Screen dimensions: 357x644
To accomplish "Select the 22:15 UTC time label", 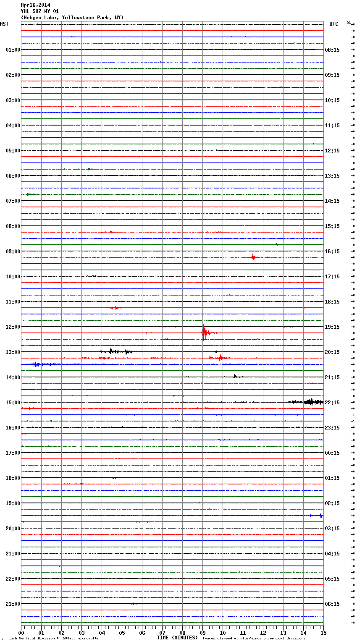I will [332, 403].
